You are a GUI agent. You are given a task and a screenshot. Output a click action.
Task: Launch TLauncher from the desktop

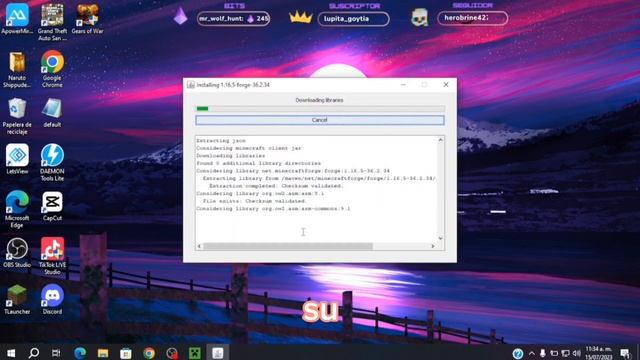click(x=17, y=300)
